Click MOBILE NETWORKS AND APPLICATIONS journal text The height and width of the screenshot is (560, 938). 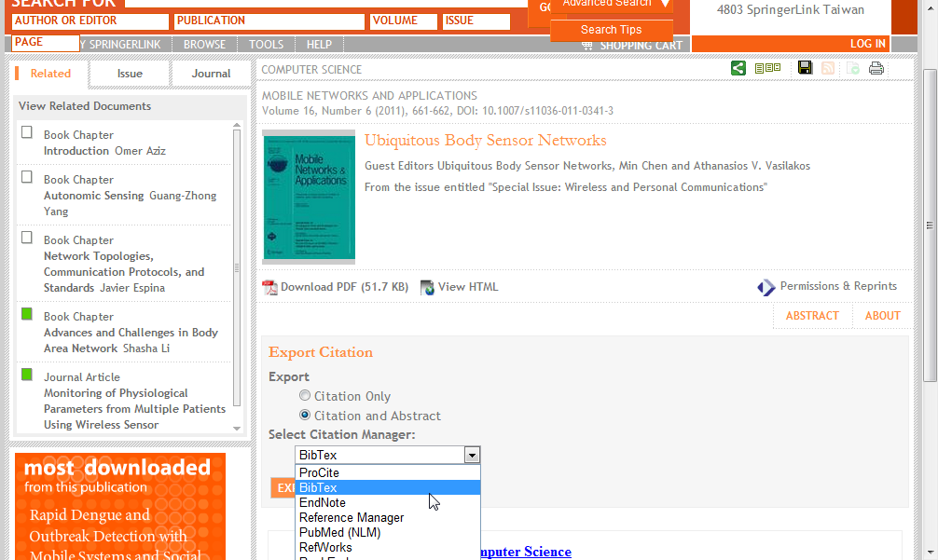tap(369, 96)
